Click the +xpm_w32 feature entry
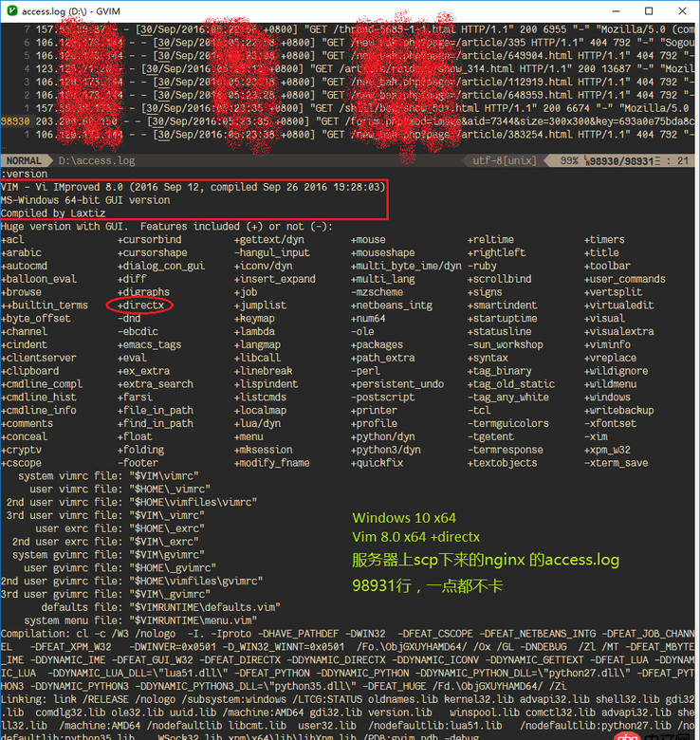Image resolution: width=700 pixels, height=740 pixels. (x=607, y=451)
